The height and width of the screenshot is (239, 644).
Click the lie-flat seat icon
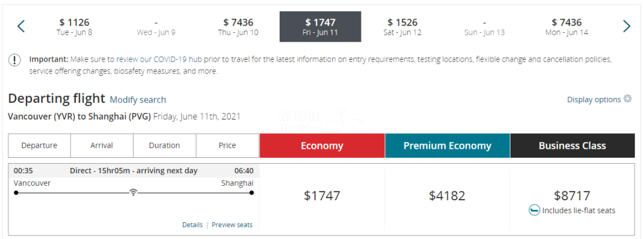click(534, 210)
